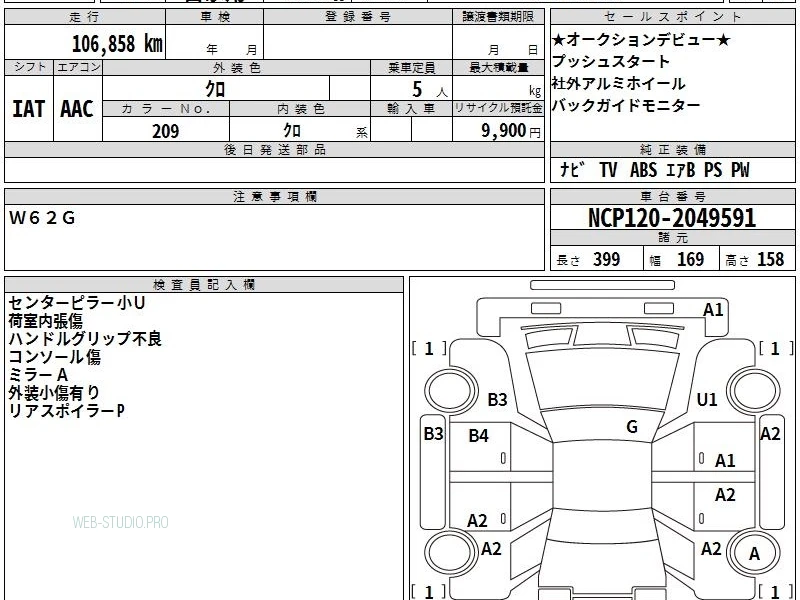
Task: Select the 9,900円 recycle deposit value
Action: click(511, 131)
